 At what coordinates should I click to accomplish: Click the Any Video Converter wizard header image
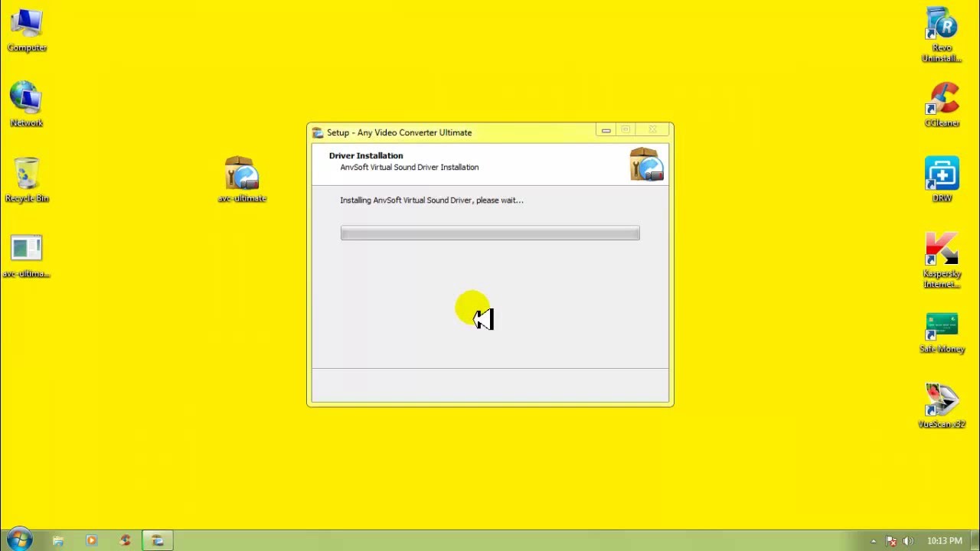click(646, 164)
